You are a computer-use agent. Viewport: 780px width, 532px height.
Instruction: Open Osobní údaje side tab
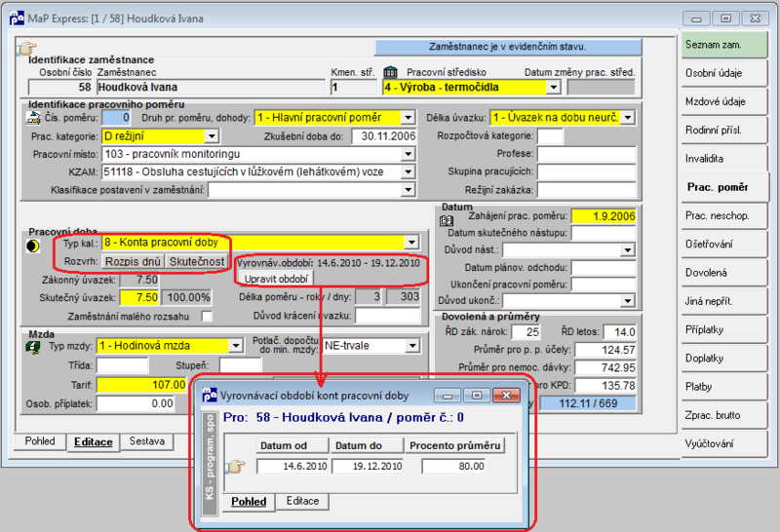click(x=724, y=73)
